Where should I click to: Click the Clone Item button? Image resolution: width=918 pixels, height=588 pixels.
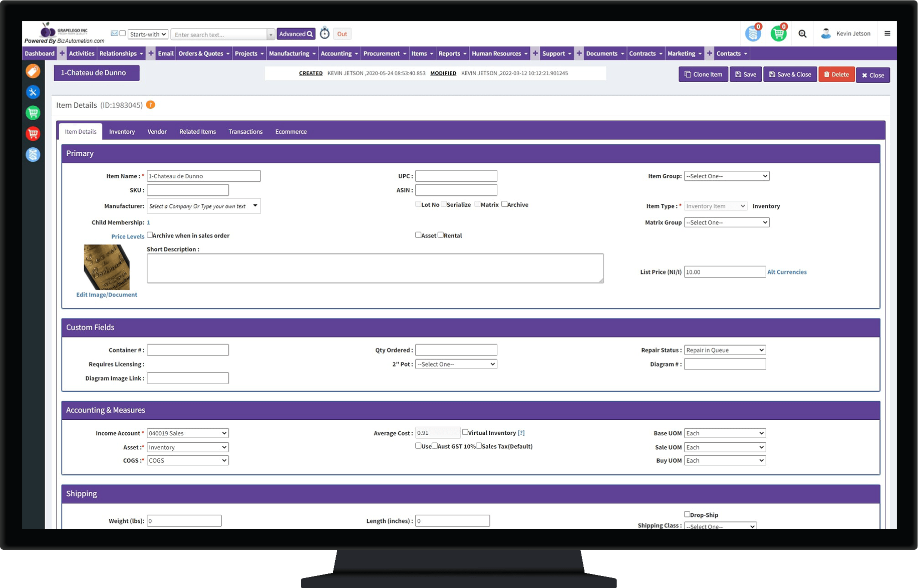[x=703, y=74]
